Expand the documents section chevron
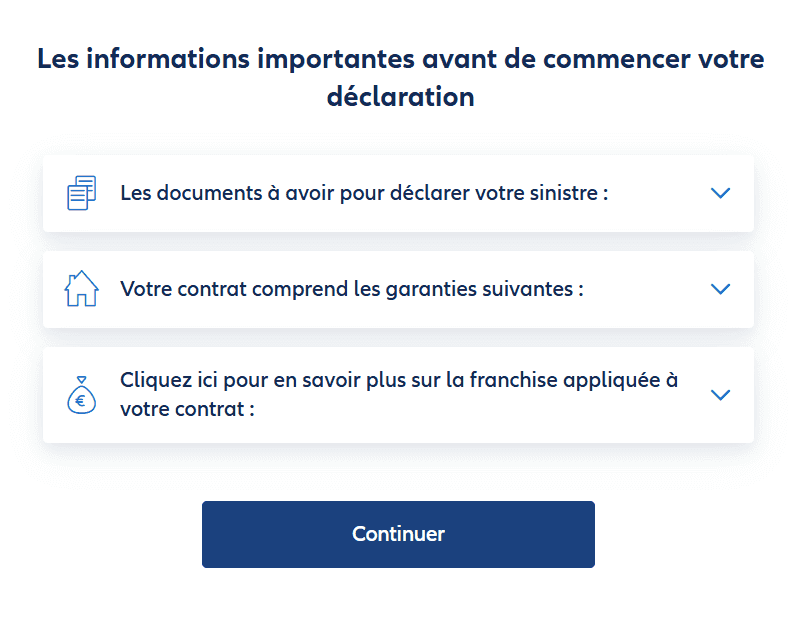The width and height of the screenshot is (793, 634). [720, 193]
